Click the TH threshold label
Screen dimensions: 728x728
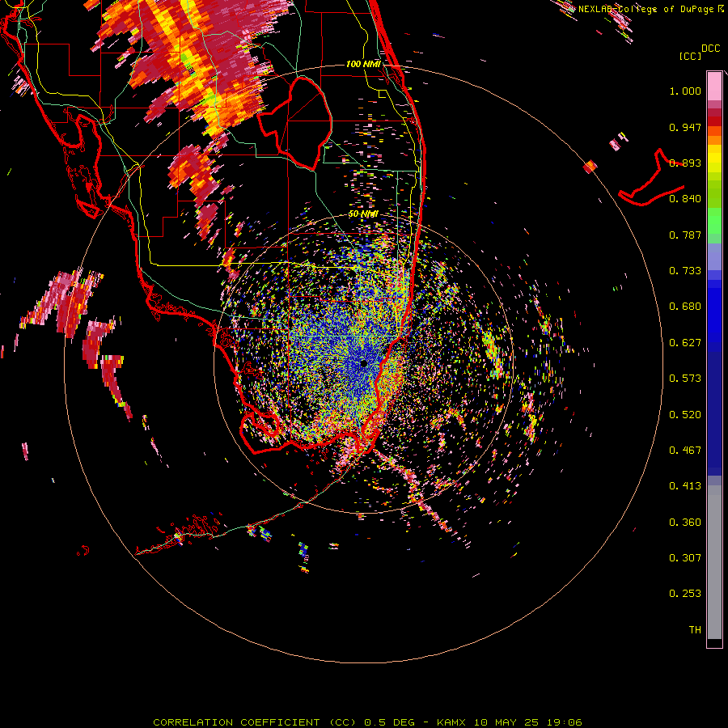695,630
